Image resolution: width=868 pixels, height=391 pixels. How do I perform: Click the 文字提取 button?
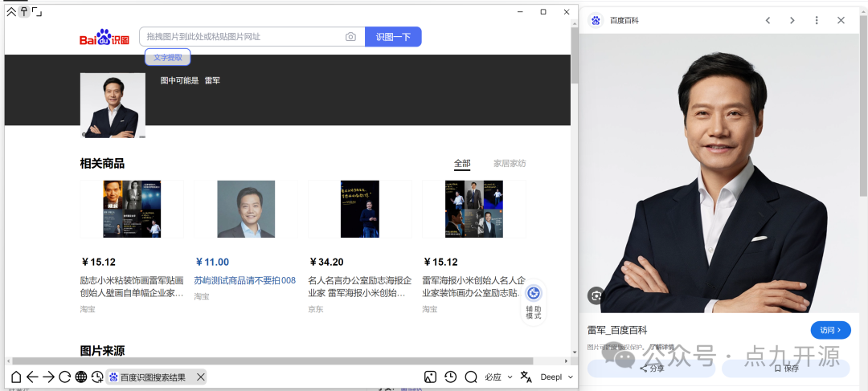point(168,57)
